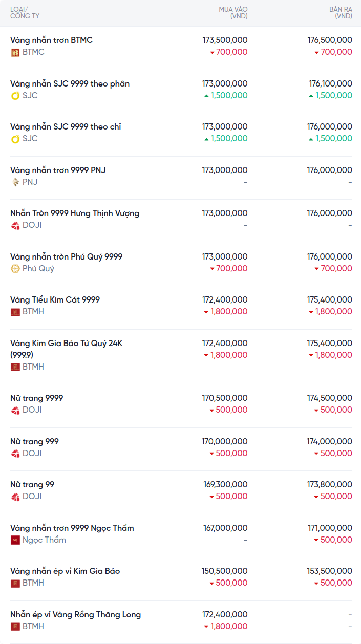Click DOJI logo under Nữ trang 99
The image size is (361, 644).
click(15, 497)
